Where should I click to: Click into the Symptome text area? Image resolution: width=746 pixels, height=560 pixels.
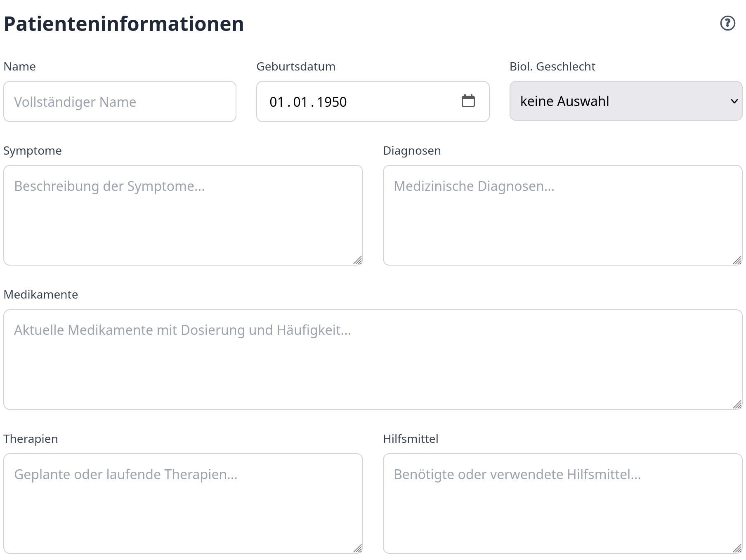183,215
